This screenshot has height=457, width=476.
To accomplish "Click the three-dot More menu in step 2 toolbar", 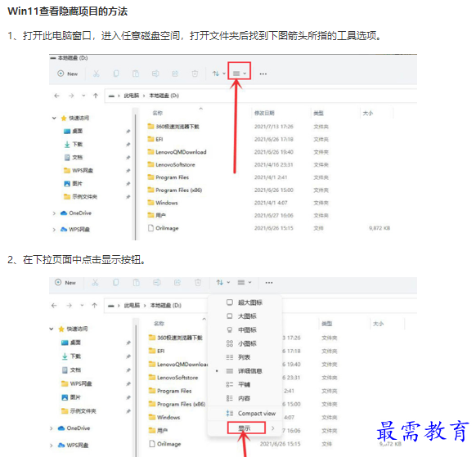I will 269,283.
